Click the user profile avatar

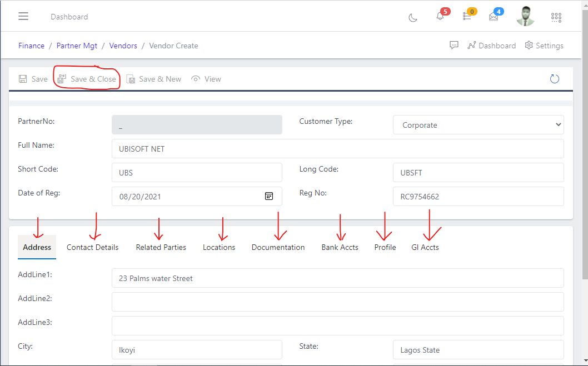525,16
